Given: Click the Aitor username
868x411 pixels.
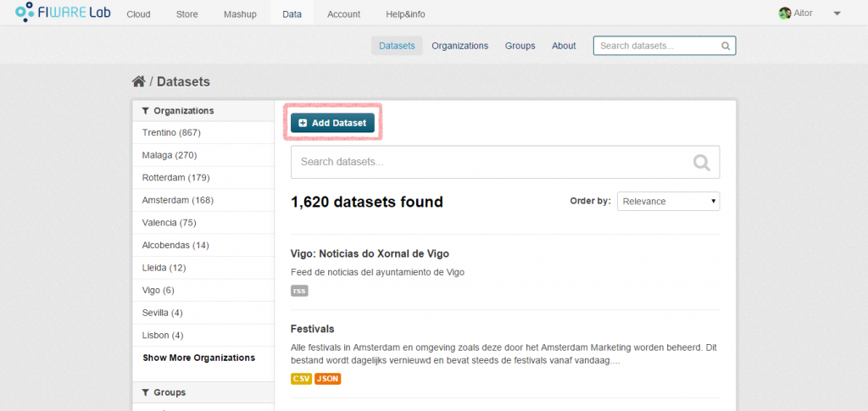Looking at the screenshot, I should pyautogui.click(x=804, y=14).
